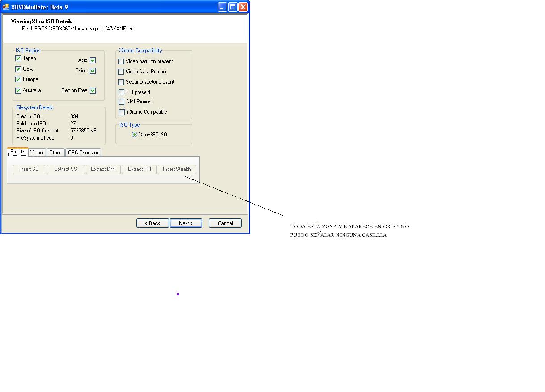Tick the PFI present checkbox
The width and height of the screenshot is (545, 392).
coord(122,93)
